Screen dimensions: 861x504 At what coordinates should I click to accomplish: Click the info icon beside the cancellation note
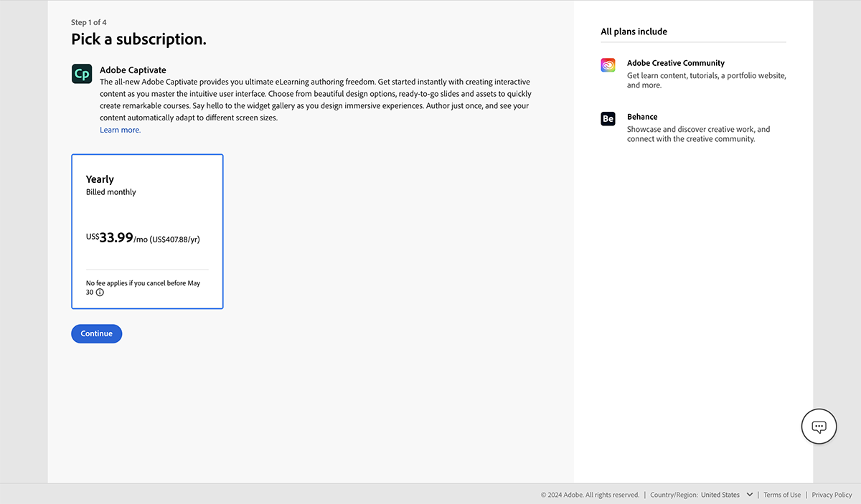tap(99, 293)
